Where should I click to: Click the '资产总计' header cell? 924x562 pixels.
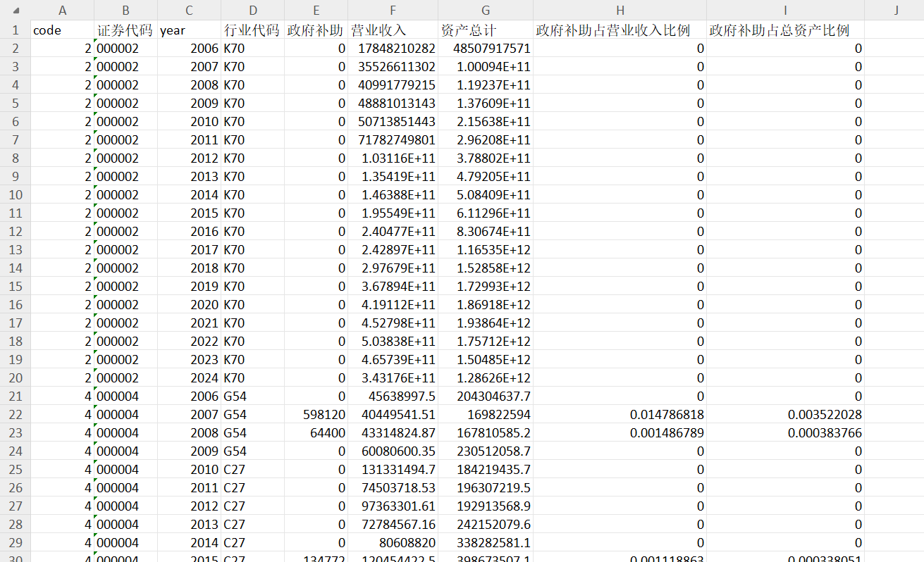486,30
